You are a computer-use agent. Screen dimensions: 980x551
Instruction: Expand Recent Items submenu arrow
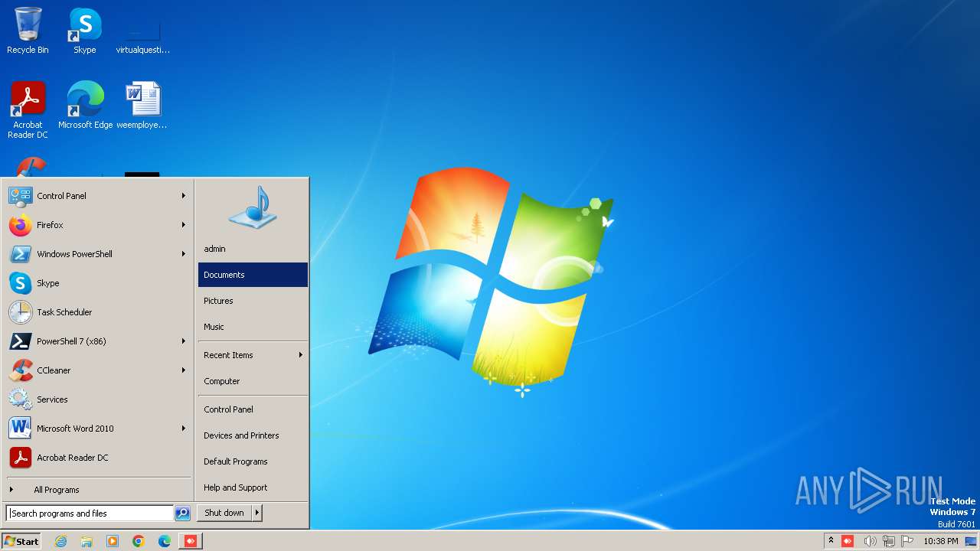coord(301,355)
